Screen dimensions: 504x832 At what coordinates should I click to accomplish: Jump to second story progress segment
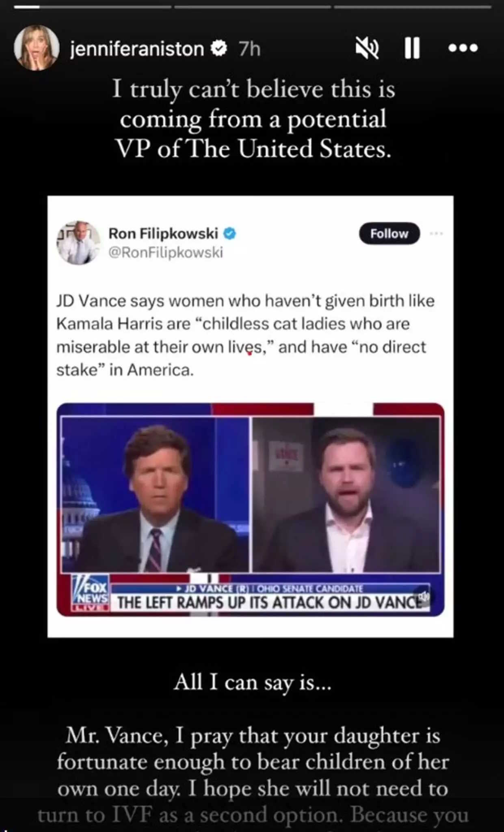click(253, 7)
